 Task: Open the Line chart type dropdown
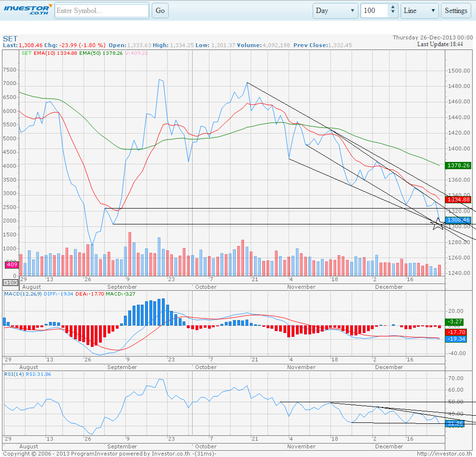tap(419, 11)
